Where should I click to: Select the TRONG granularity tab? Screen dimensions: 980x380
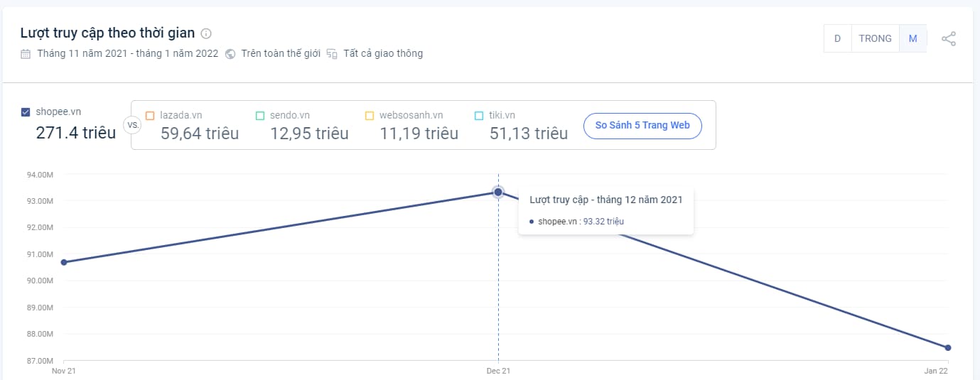875,38
